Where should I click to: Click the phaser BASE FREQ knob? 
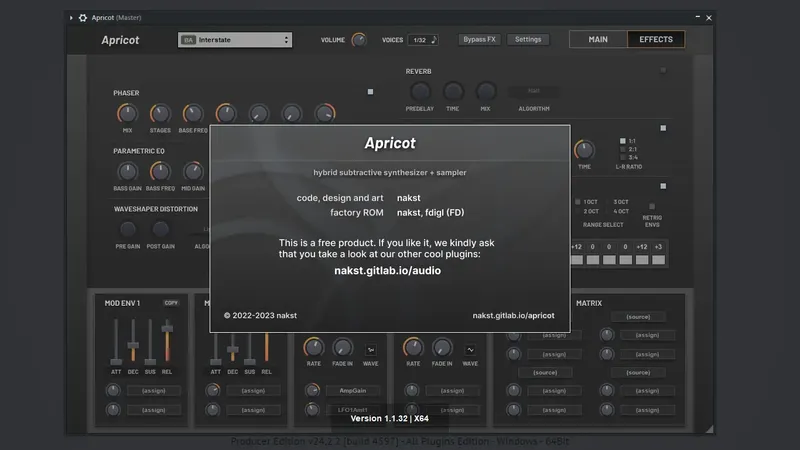(193, 113)
